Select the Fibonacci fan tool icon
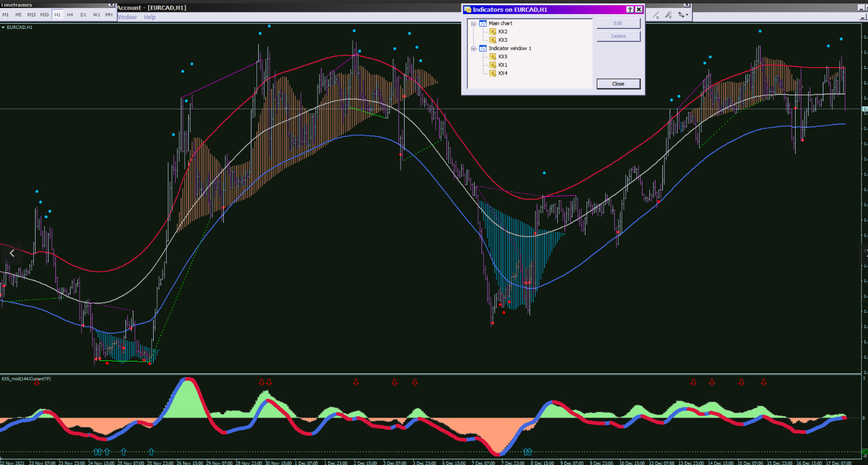868x465 pixels. 669,15
